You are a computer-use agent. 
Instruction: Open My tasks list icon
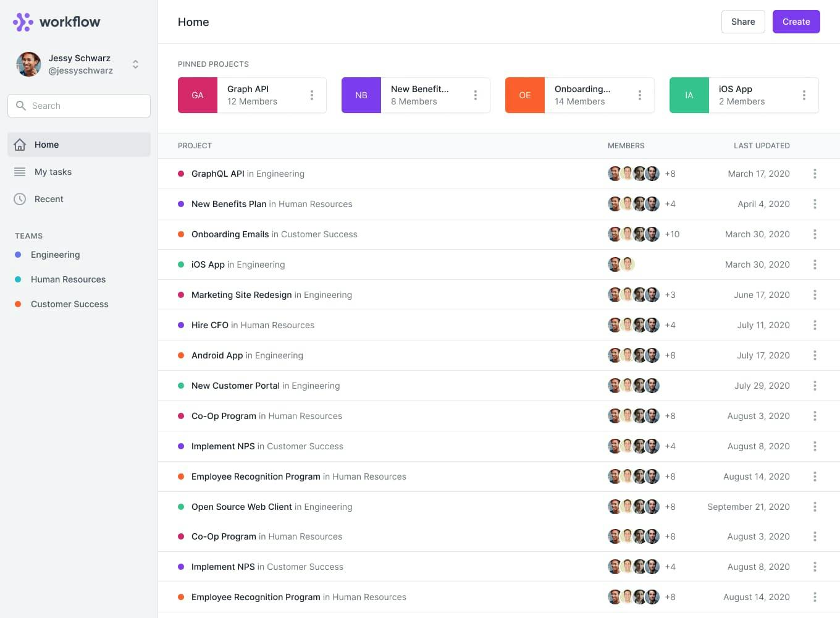(20, 172)
